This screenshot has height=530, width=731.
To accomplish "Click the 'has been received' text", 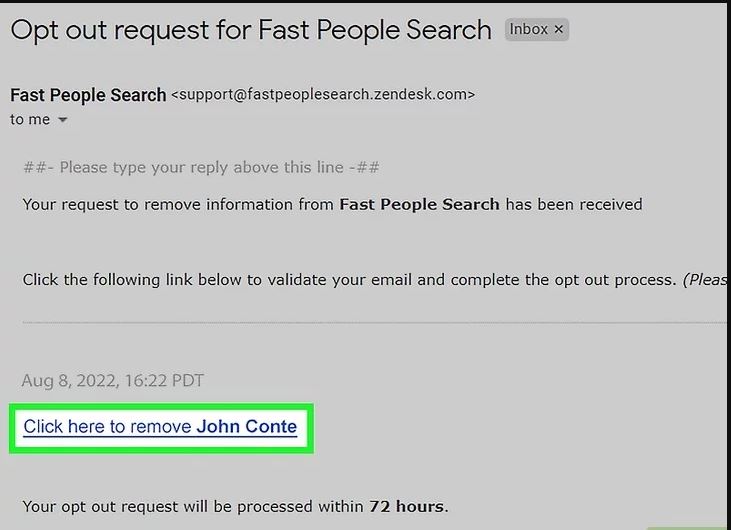I will 574,204.
